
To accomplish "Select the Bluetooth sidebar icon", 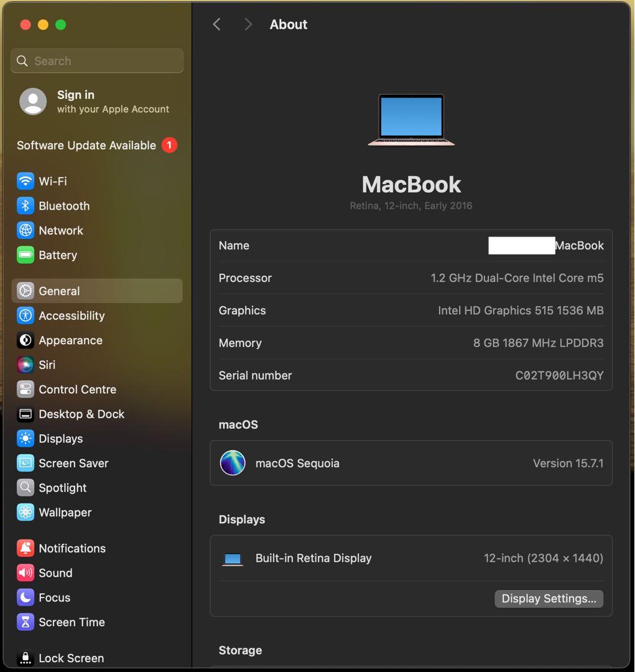I will point(25,205).
